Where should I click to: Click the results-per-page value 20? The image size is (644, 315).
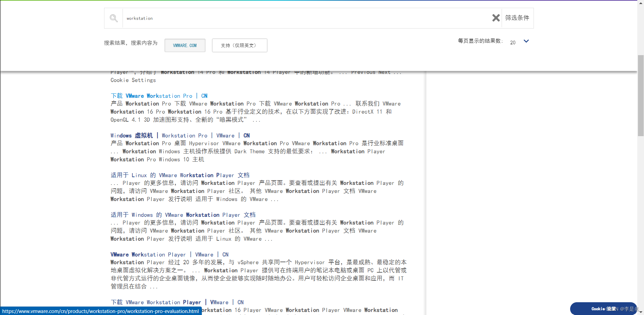[x=513, y=42]
